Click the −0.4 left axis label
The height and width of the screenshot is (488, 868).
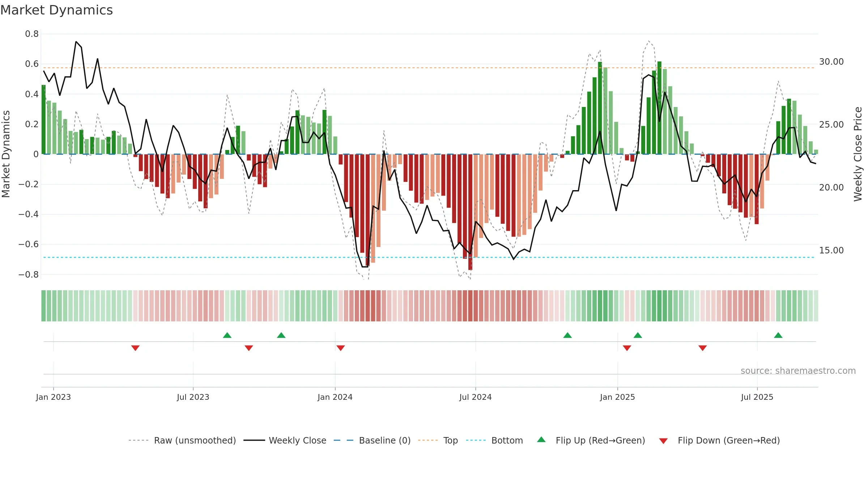pos(29,214)
